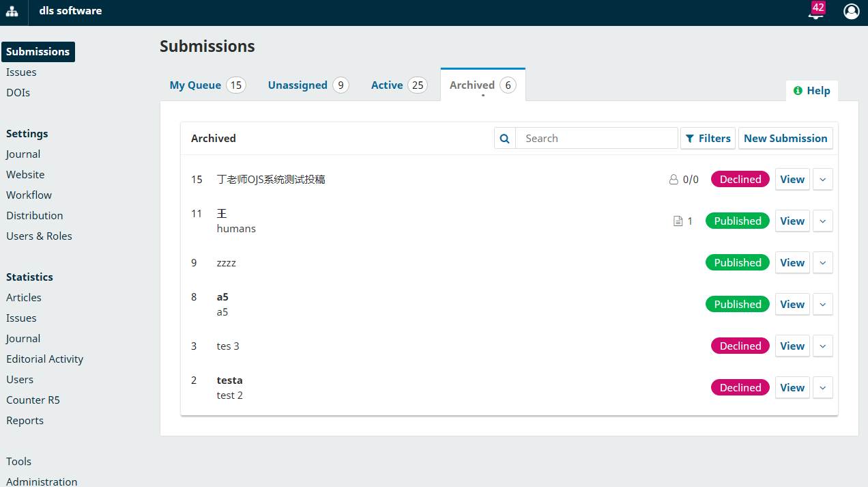
Task: Click the reviewer count icon for submission 15
Action: (x=674, y=180)
